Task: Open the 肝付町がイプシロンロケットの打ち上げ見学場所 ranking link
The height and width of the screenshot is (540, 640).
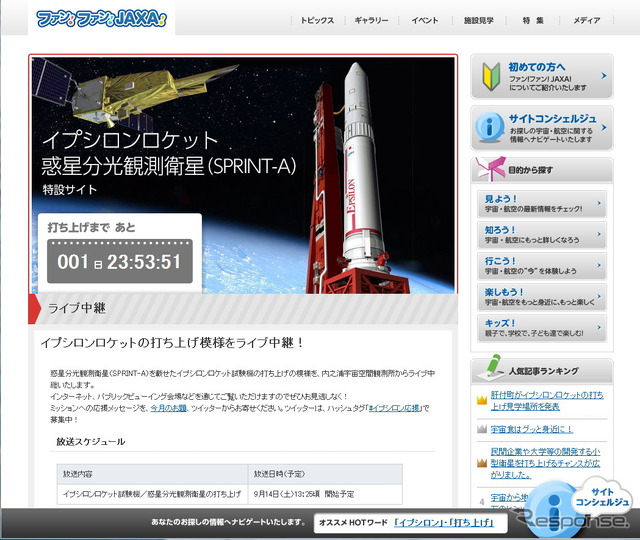Action: pyautogui.click(x=547, y=401)
